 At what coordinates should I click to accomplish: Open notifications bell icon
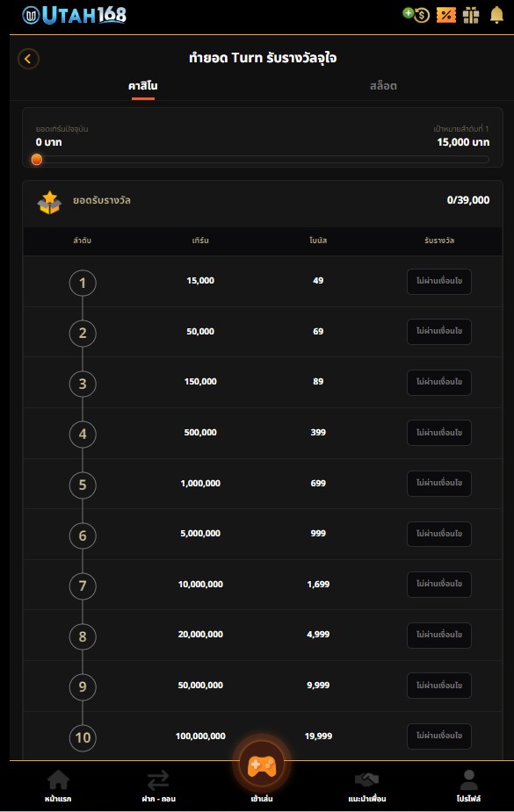497,15
